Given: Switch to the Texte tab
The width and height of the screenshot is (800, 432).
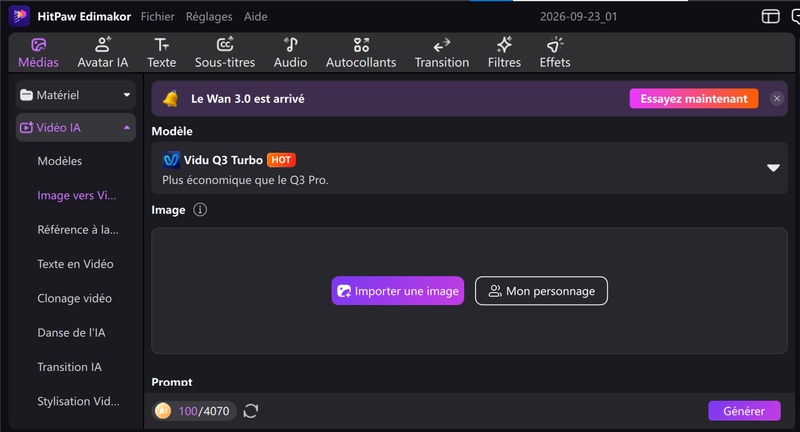Looking at the screenshot, I should 162,53.
